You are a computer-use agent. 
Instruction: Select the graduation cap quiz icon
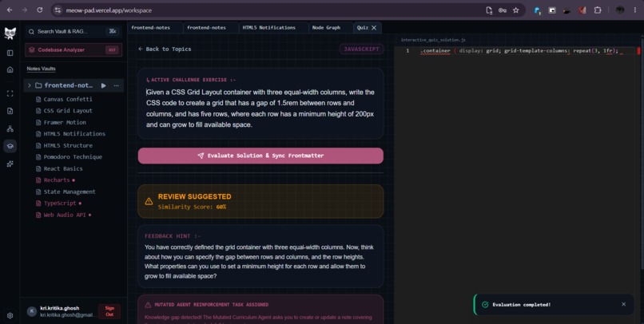[10, 146]
